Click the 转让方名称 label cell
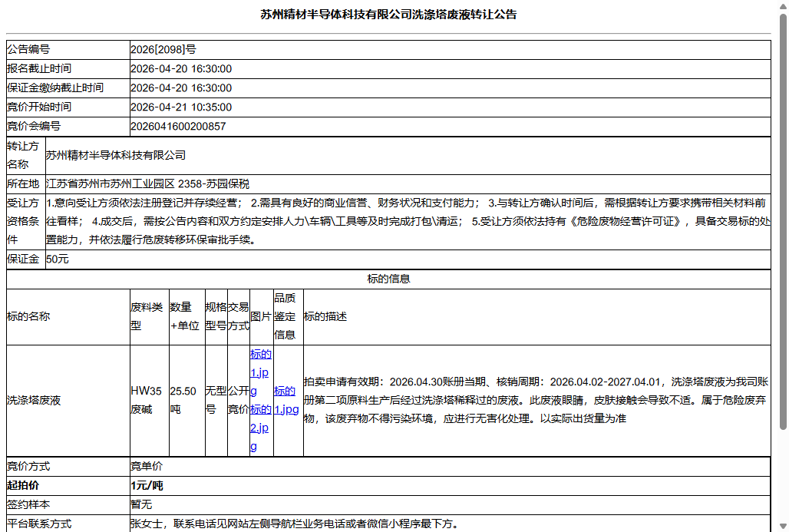This screenshot has width=789, height=532. click(x=25, y=156)
